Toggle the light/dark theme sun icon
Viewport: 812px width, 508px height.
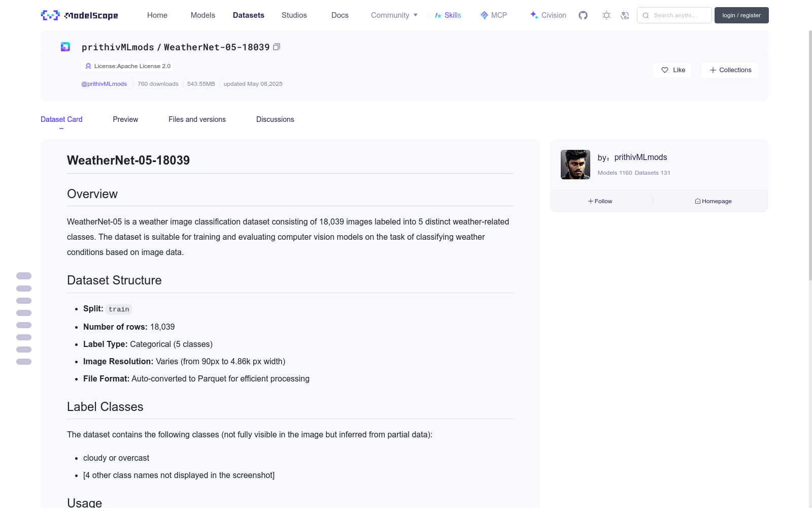coord(606,15)
